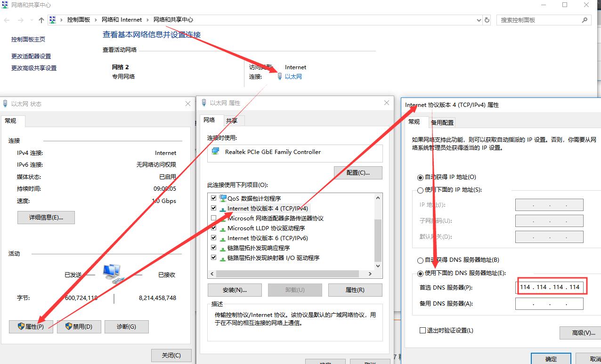Click 备用 DNS 服务器 input field
This screenshot has height=364, width=601.
[549, 304]
